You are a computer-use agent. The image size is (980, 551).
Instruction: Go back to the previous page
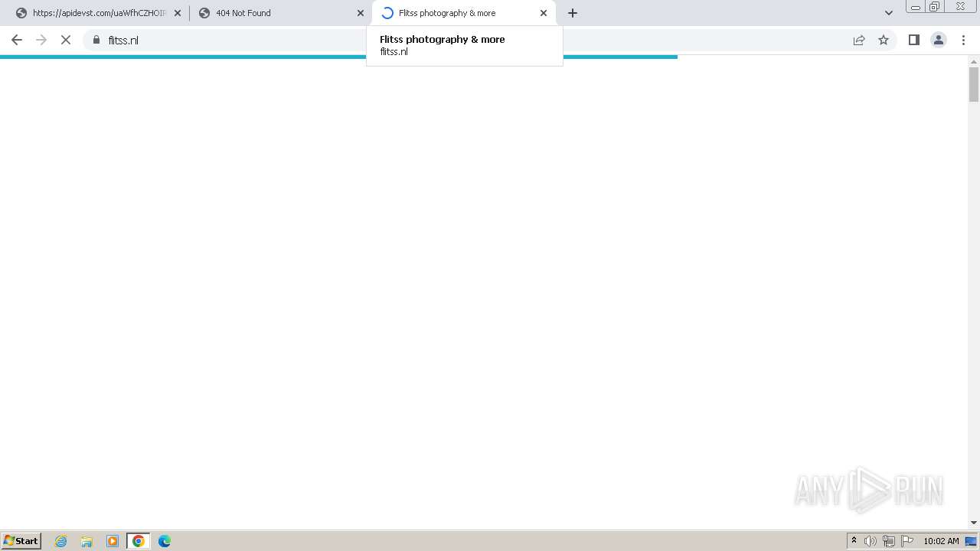pyautogui.click(x=17, y=40)
